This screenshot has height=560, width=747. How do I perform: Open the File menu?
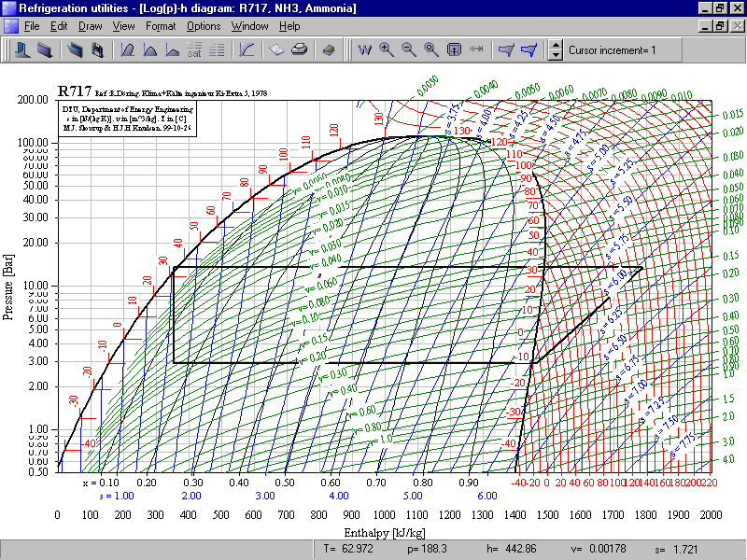click(x=32, y=26)
